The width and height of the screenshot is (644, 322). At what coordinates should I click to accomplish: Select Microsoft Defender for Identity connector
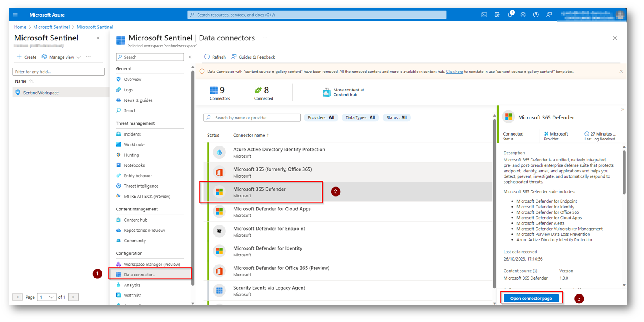click(350, 251)
